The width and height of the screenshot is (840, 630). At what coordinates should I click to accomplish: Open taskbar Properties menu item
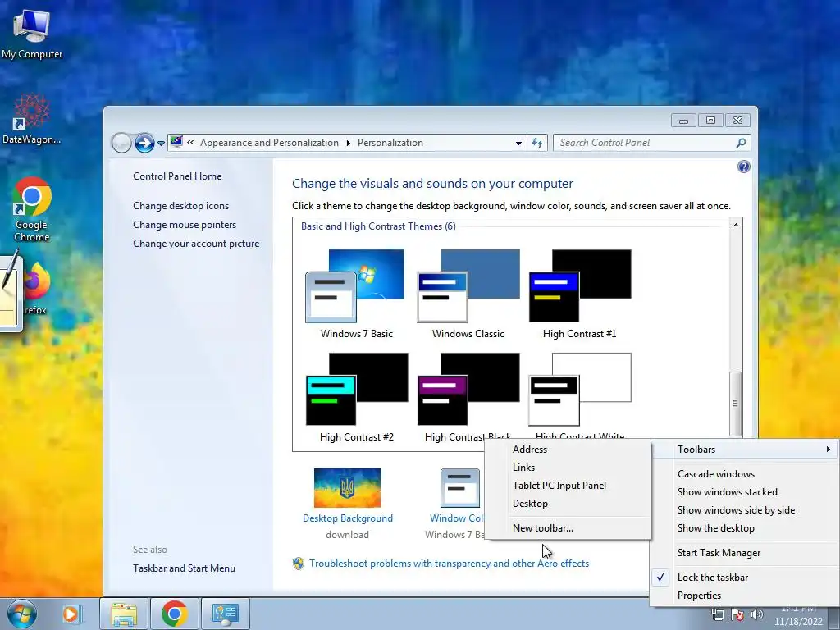pos(745,596)
